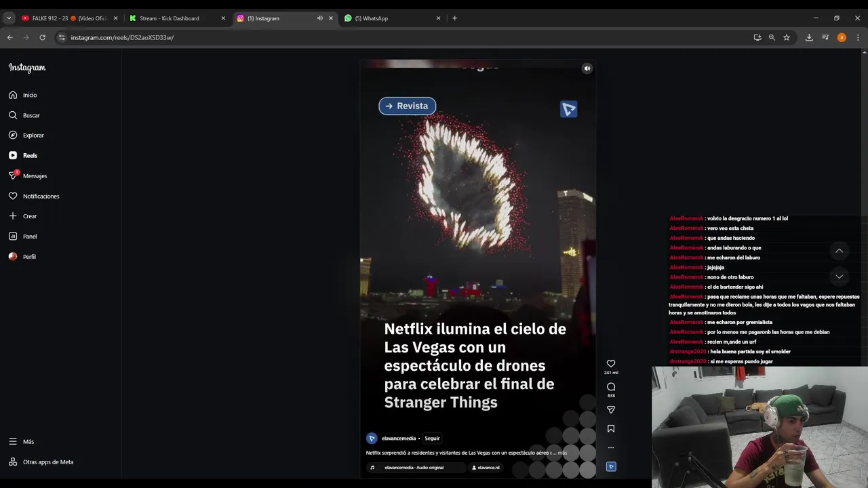Expand caption with más link
This screenshot has height=488, width=868.
pos(562,453)
